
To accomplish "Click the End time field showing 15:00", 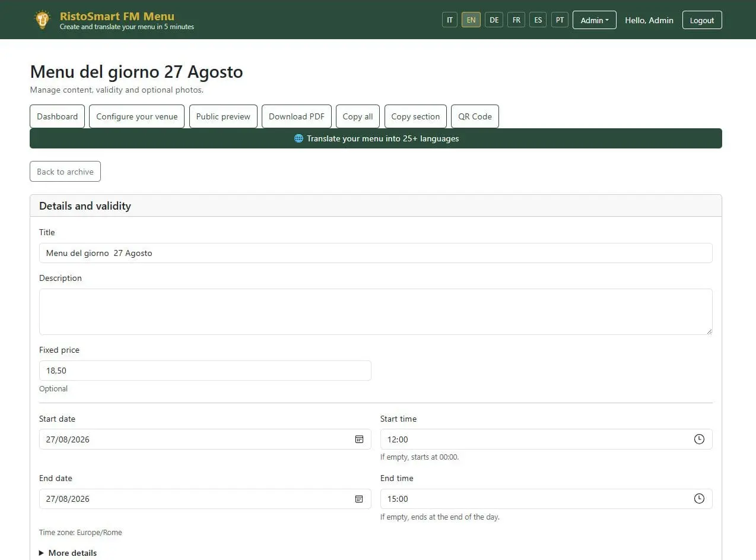I will point(547,499).
